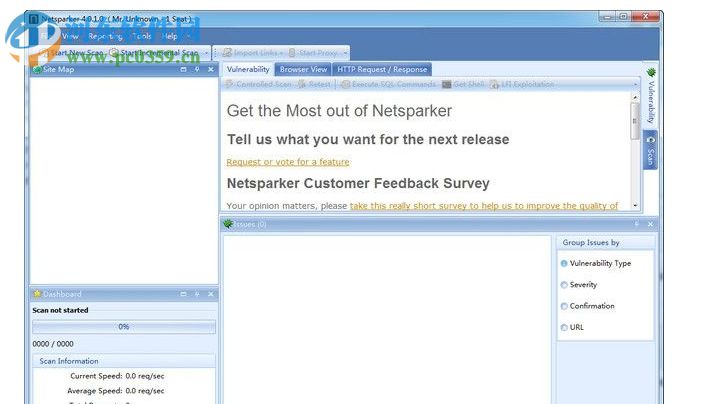The width and height of the screenshot is (720, 404).
Task: Click the Current Speed value
Action: pos(145,376)
